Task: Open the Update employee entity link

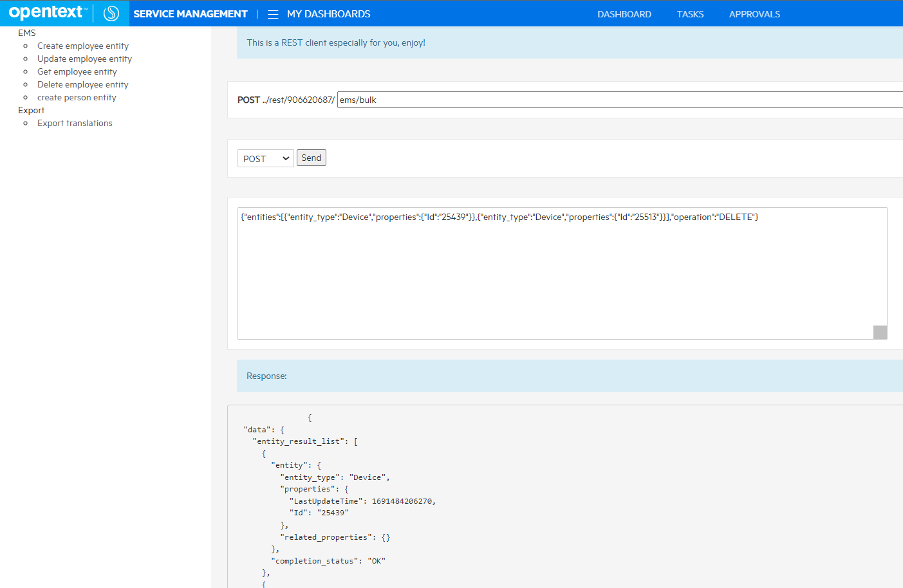Action: coord(84,59)
